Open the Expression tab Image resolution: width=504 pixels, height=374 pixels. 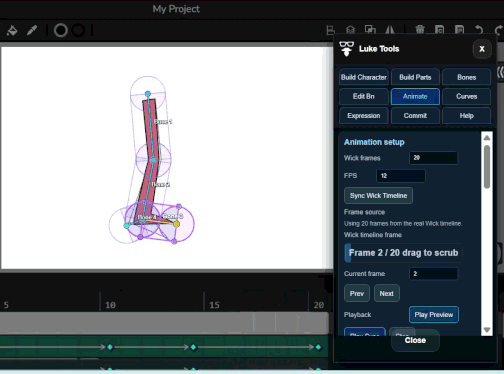coord(364,116)
